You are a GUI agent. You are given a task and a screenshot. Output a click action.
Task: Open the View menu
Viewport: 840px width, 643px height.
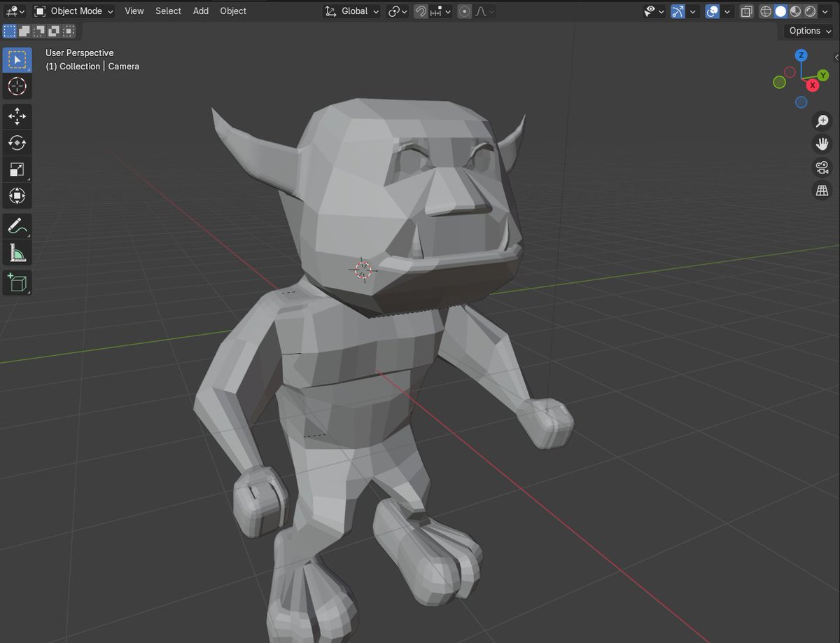pos(134,11)
